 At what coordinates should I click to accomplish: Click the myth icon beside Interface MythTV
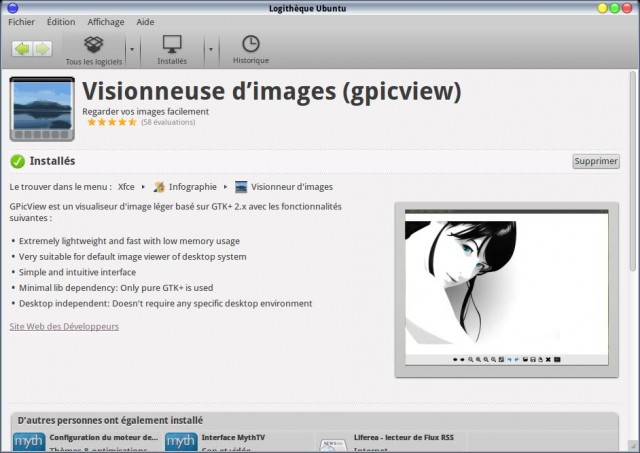pos(181,442)
